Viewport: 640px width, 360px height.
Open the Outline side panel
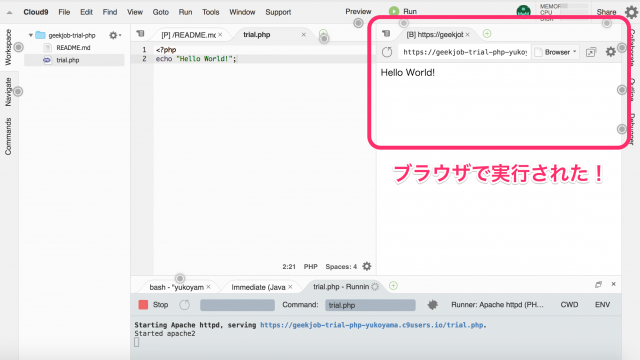click(x=633, y=90)
